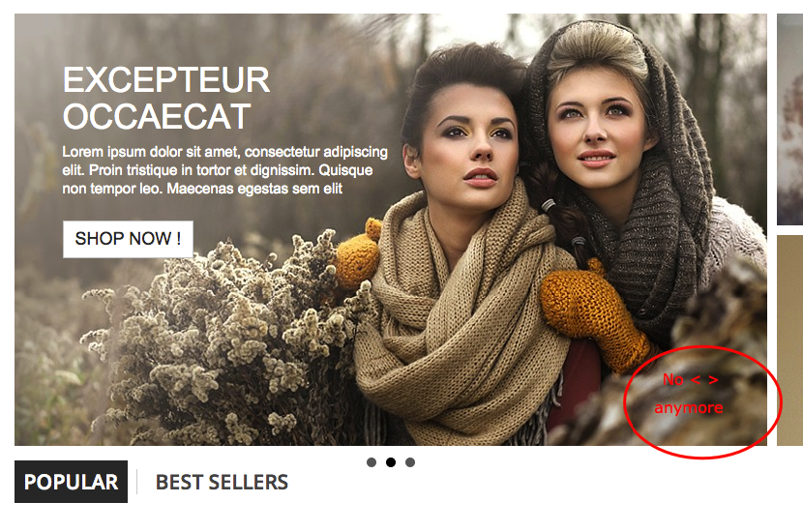Click the Lorem ipsum banner description text

click(x=224, y=170)
